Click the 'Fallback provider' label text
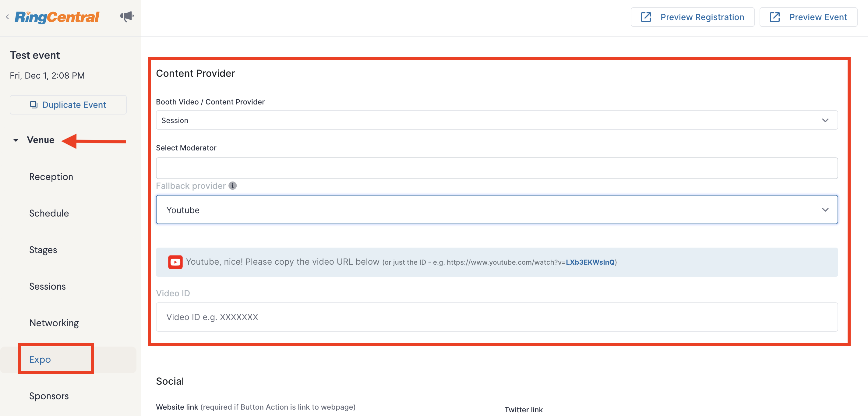 [191, 185]
